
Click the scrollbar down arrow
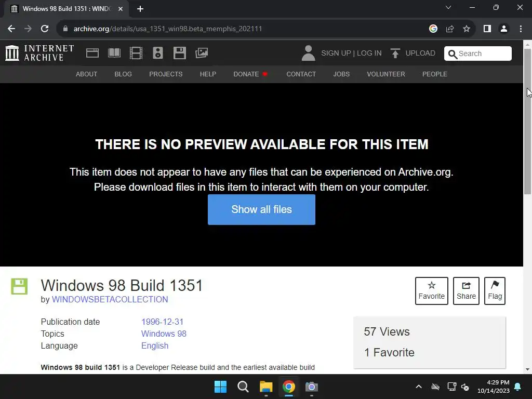[527, 369]
